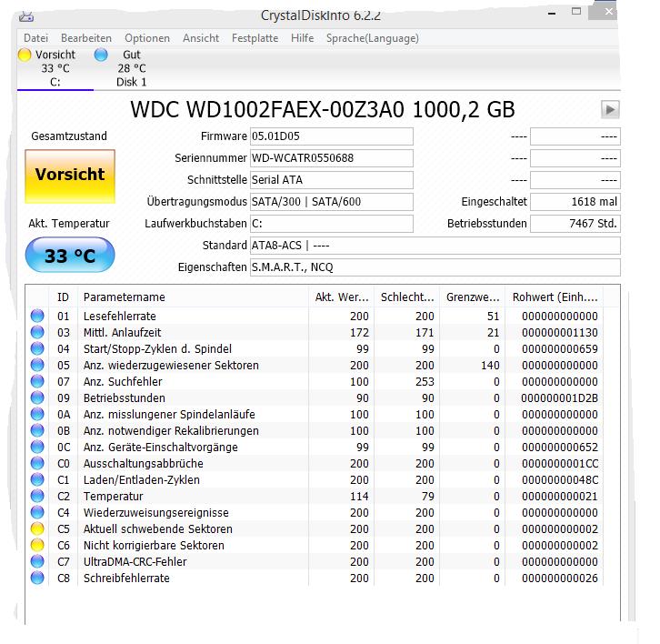The height and width of the screenshot is (644, 660).
Task: Click the Betriebsstunden value 7467 Std.
Action: click(x=575, y=224)
